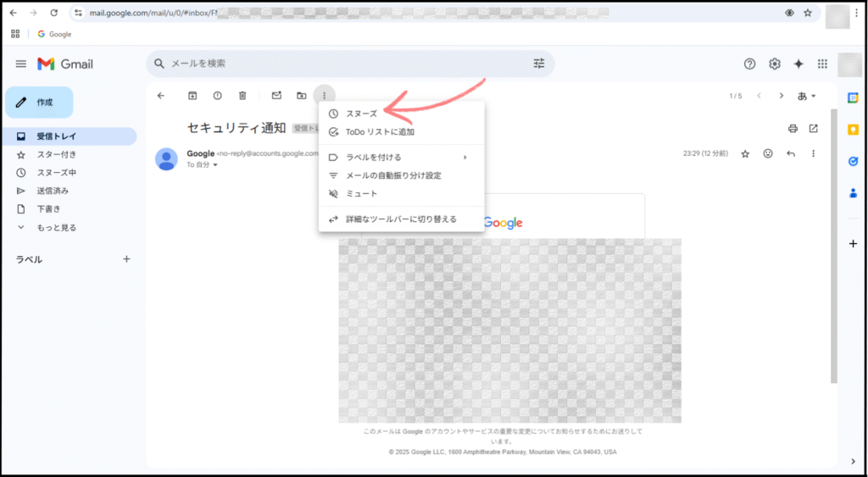Star the Google security email
The height and width of the screenshot is (477, 868).
[x=745, y=154]
